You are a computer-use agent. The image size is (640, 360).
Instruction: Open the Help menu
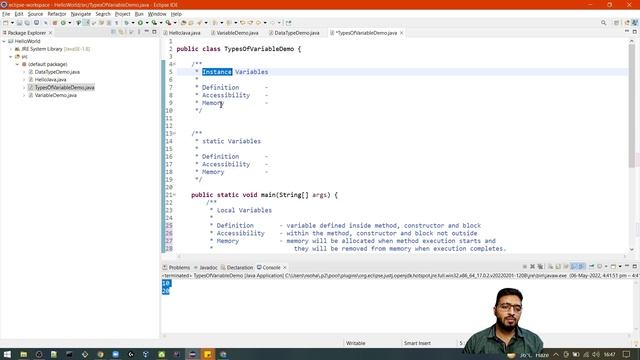[176, 14]
